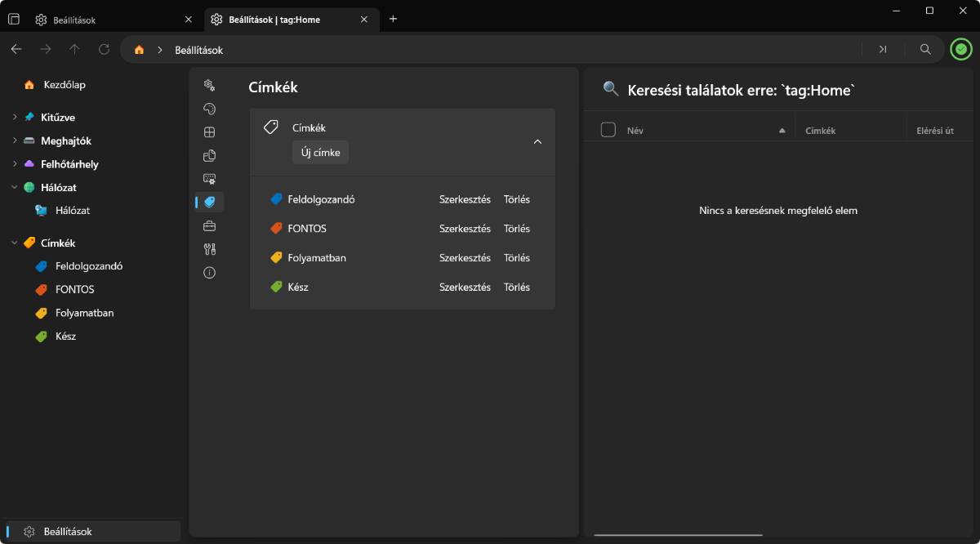Collapse the Címkék settings card chevron
The width and height of the screenshot is (980, 544).
(537, 141)
